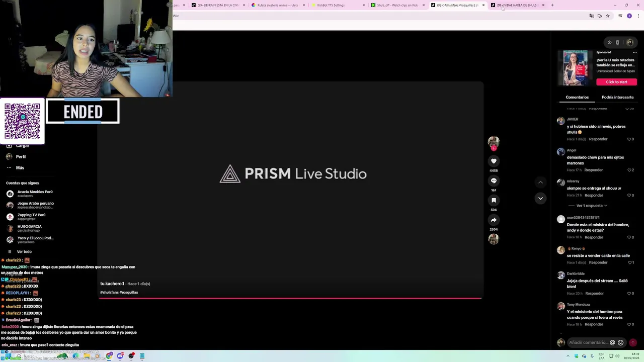Switch to the Podría interesarte tab
The image size is (644, 362).
[617, 97]
